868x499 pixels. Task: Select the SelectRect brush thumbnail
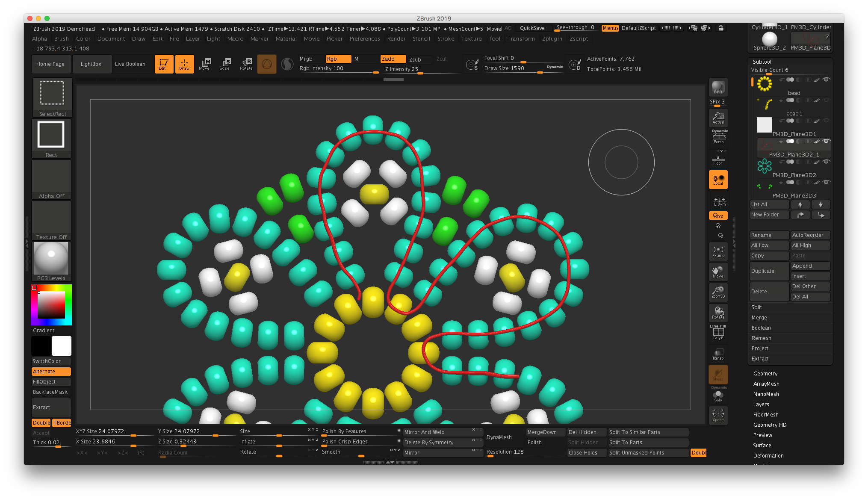click(x=52, y=97)
